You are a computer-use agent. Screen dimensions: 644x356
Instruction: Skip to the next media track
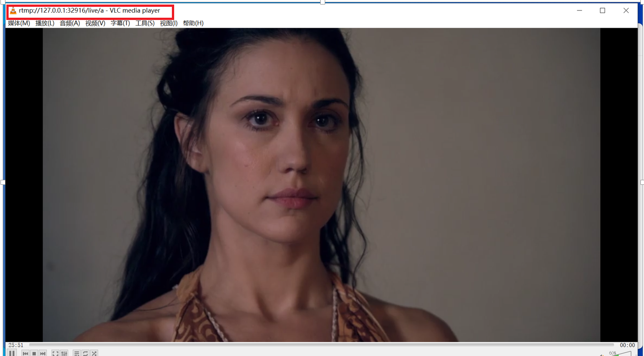[x=43, y=353]
